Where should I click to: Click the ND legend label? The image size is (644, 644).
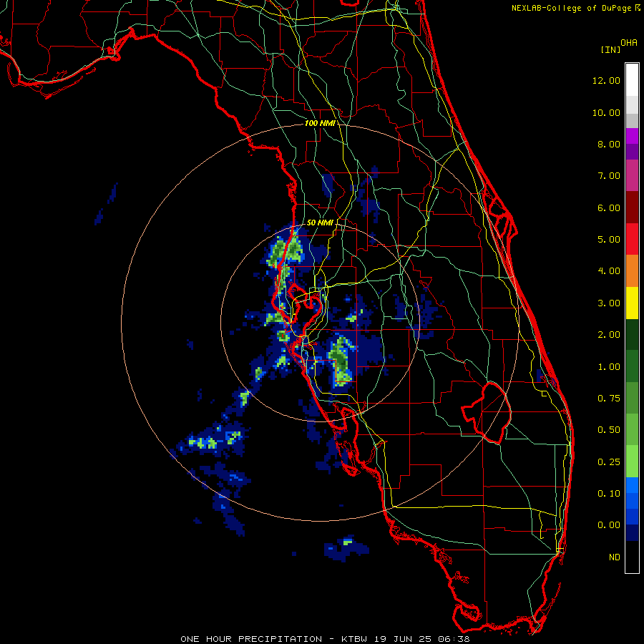pos(615,557)
